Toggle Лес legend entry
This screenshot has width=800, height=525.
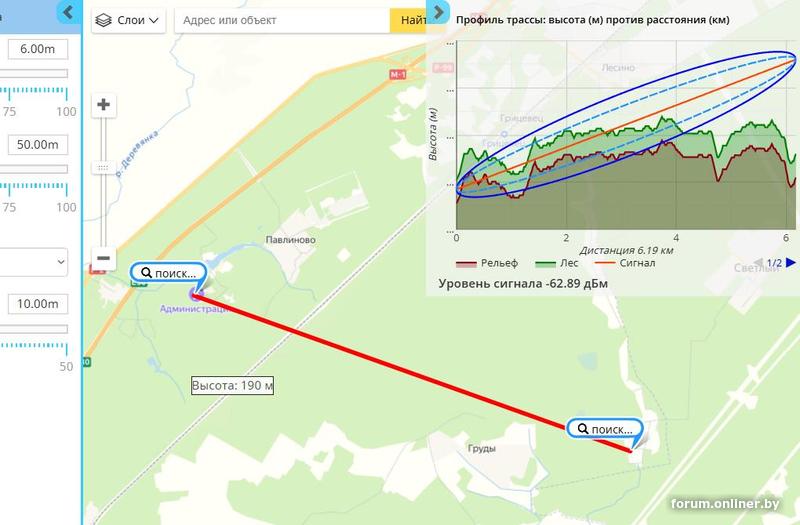point(557,263)
